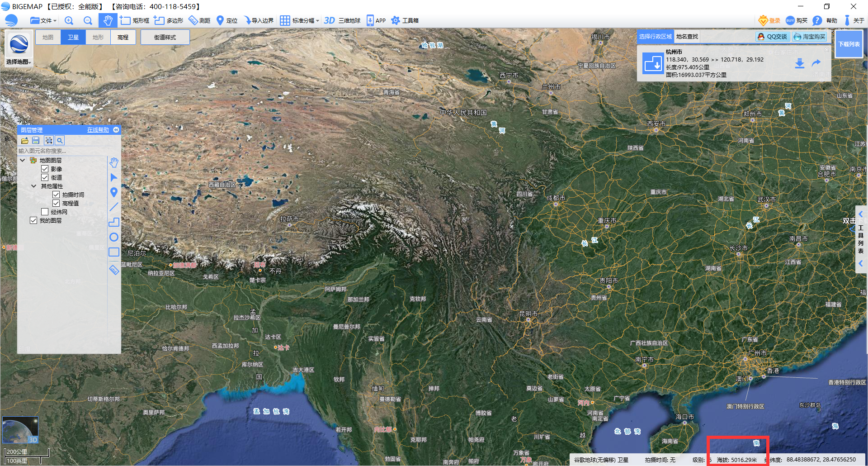Screen dimensions: 868x466
Task: Activate the 多边形 polygon selection tool
Action: tap(169, 20)
